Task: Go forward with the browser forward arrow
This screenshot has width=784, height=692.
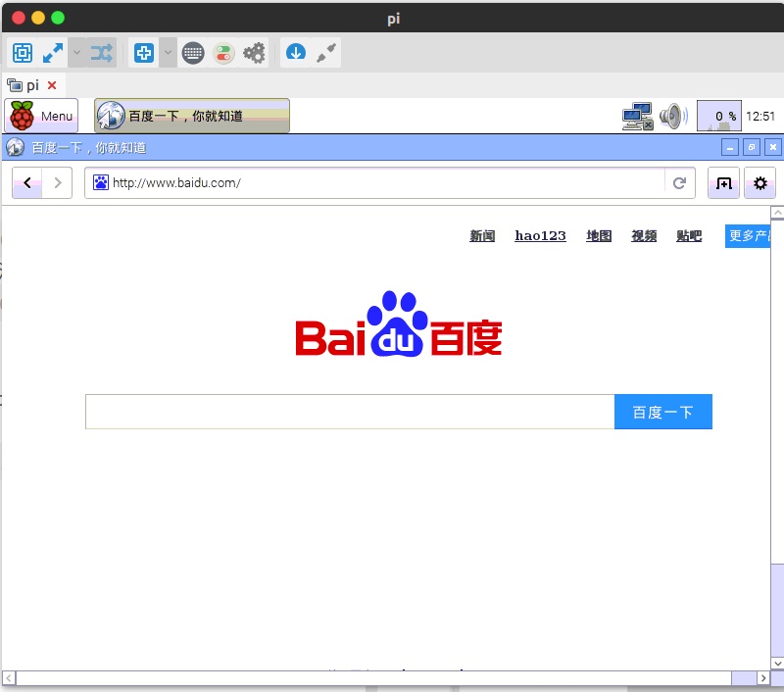Action: [x=58, y=183]
